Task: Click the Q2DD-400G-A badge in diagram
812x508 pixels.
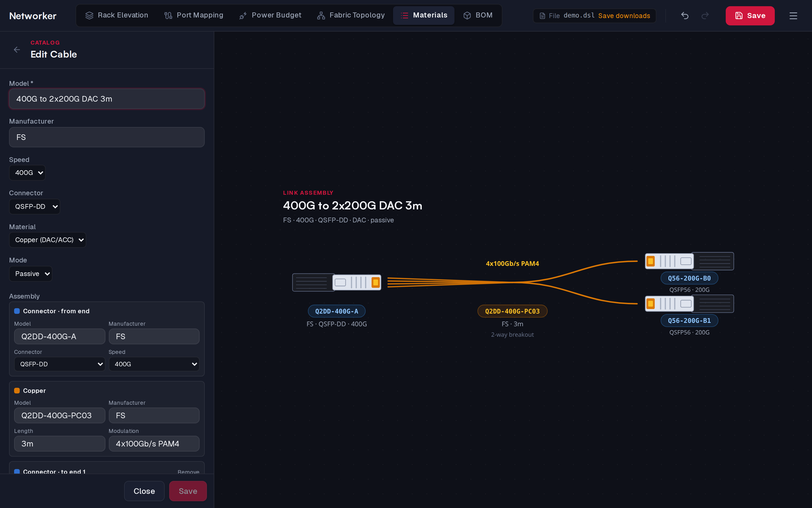Action: tap(337, 311)
